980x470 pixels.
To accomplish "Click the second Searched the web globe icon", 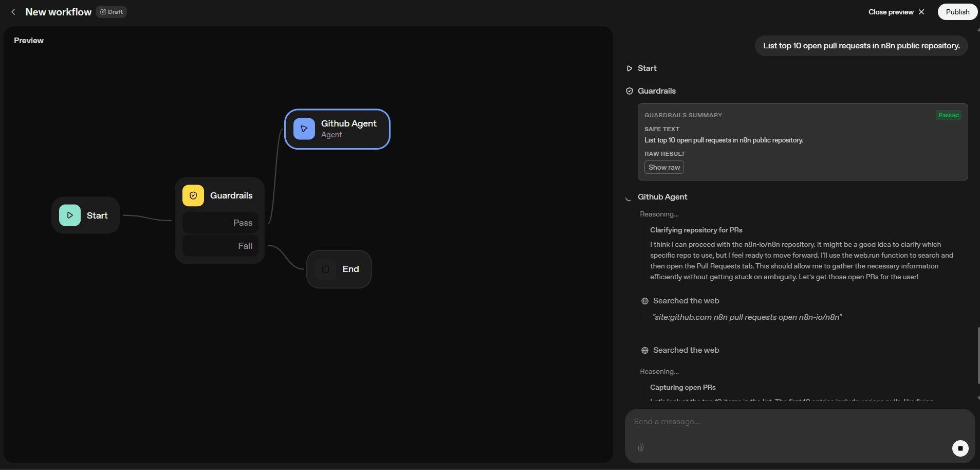I will pyautogui.click(x=645, y=350).
